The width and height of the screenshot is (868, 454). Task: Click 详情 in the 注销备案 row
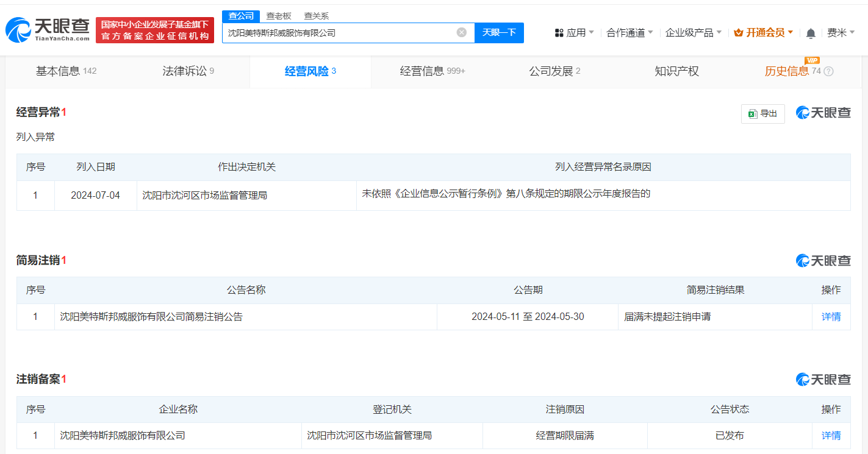click(831, 435)
